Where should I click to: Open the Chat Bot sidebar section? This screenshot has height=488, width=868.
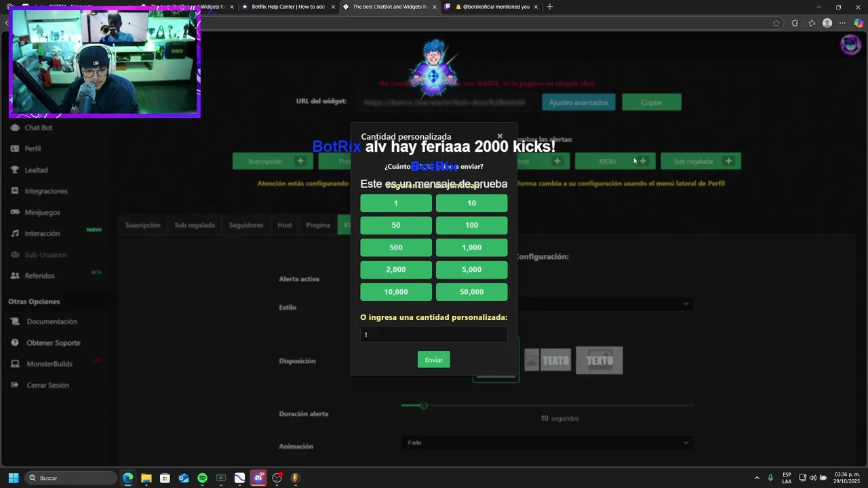[x=38, y=127]
